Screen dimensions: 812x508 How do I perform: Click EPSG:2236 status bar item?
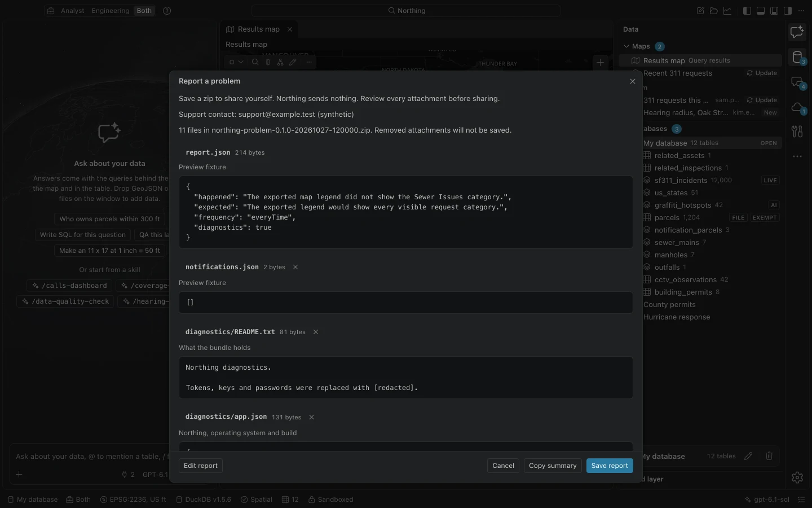[x=133, y=500]
